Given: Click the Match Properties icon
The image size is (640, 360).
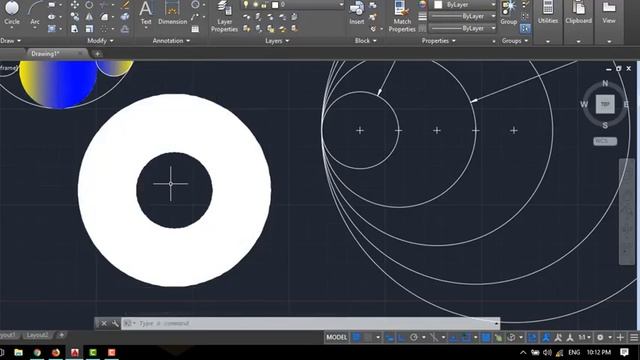Looking at the screenshot, I should 402,16.
